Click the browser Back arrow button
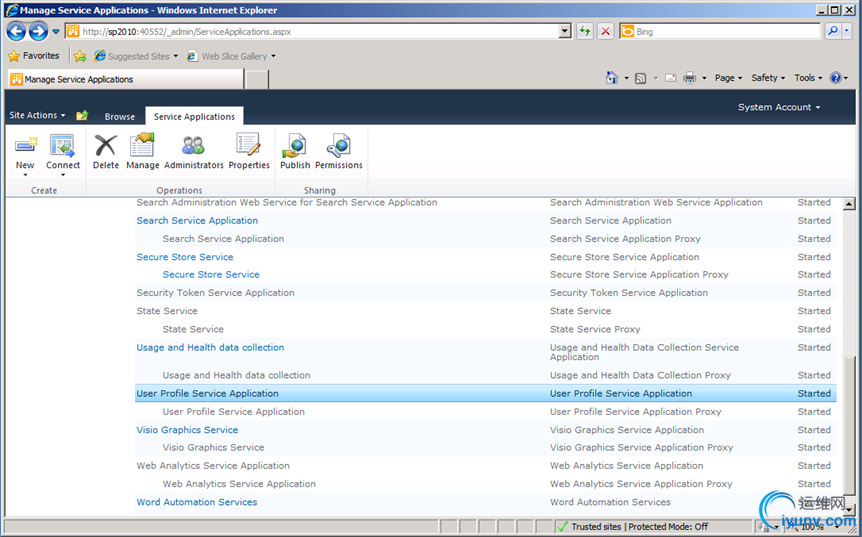This screenshot has width=862, height=537. coord(16,31)
